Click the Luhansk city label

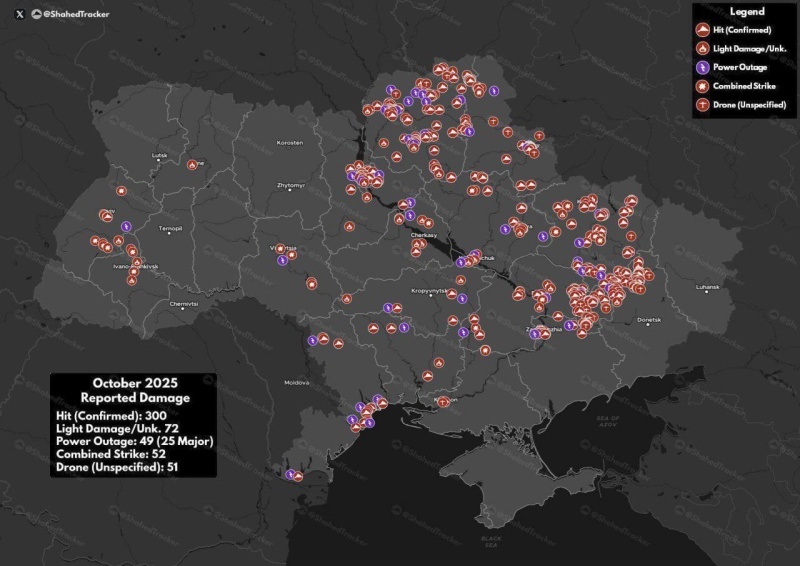coord(708,287)
